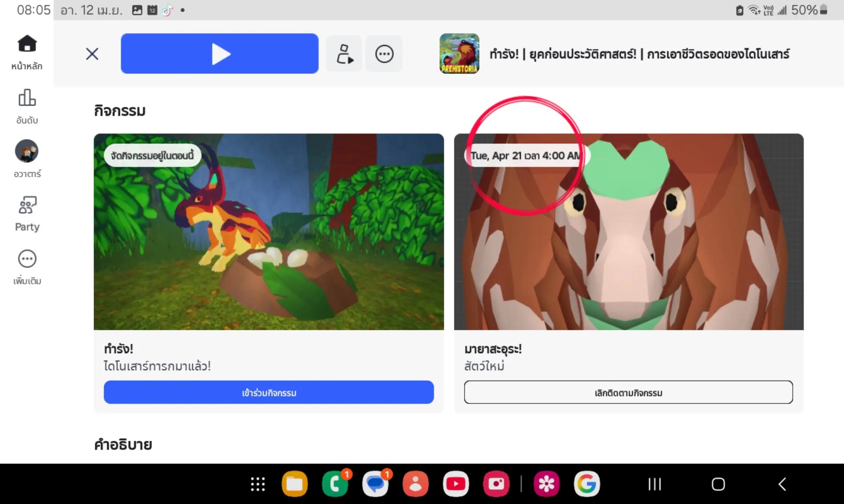
Task: Tap the เลิกติดตามกิจกรรม unfollow event button
Action: (628, 392)
